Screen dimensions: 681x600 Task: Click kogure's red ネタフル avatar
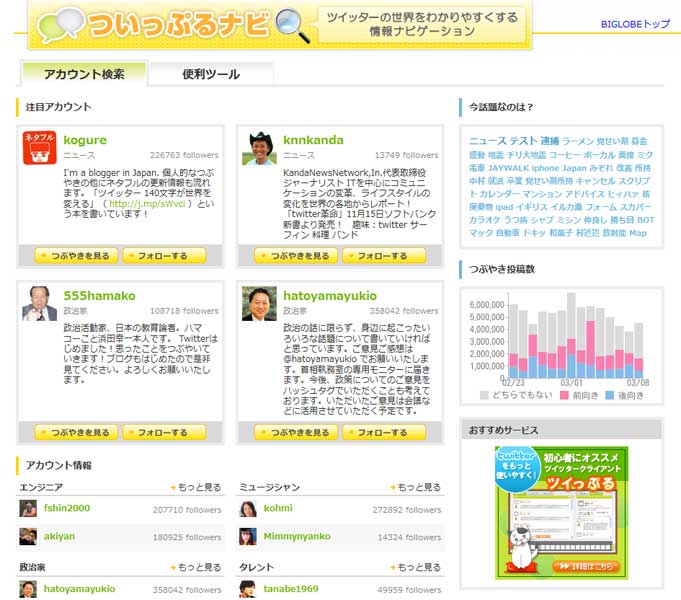tap(38, 148)
